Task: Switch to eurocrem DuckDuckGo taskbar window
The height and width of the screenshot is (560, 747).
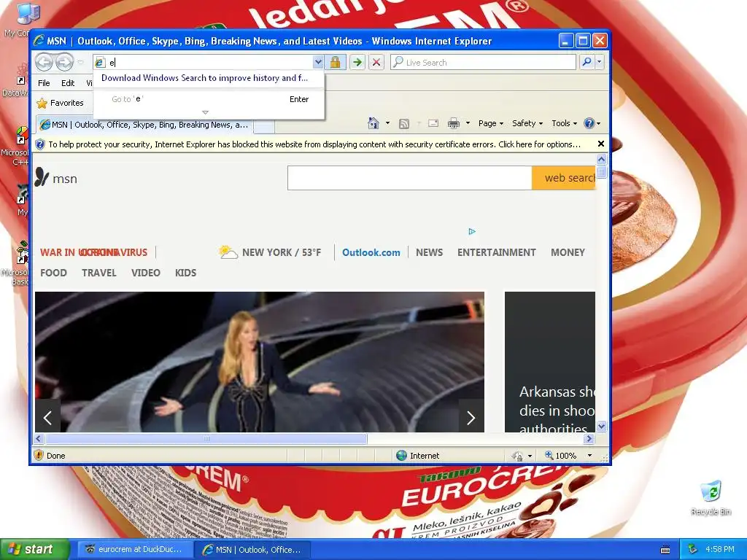Action: click(134, 550)
